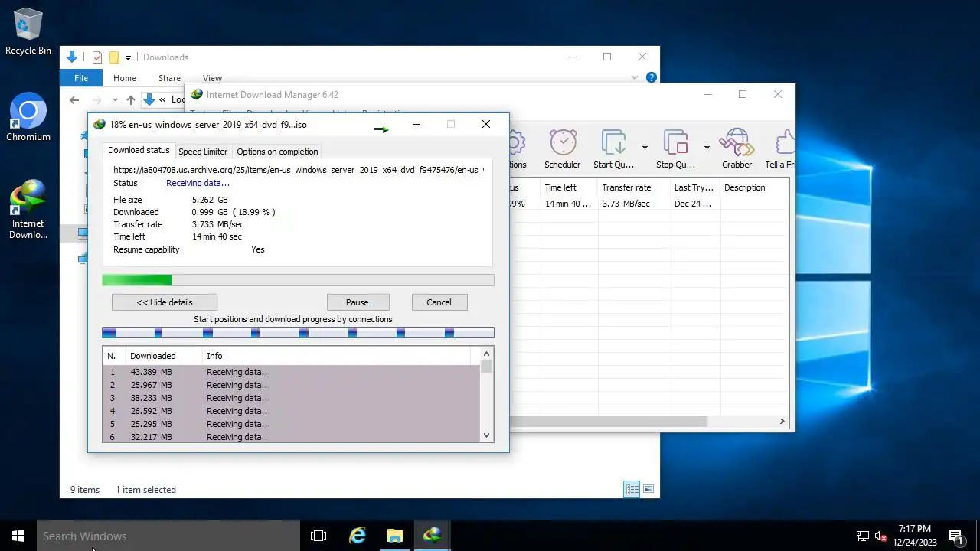Image resolution: width=980 pixels, height=551 pixels.
Task: Click the Time left column header in IDM
Action: pos(569,187)
